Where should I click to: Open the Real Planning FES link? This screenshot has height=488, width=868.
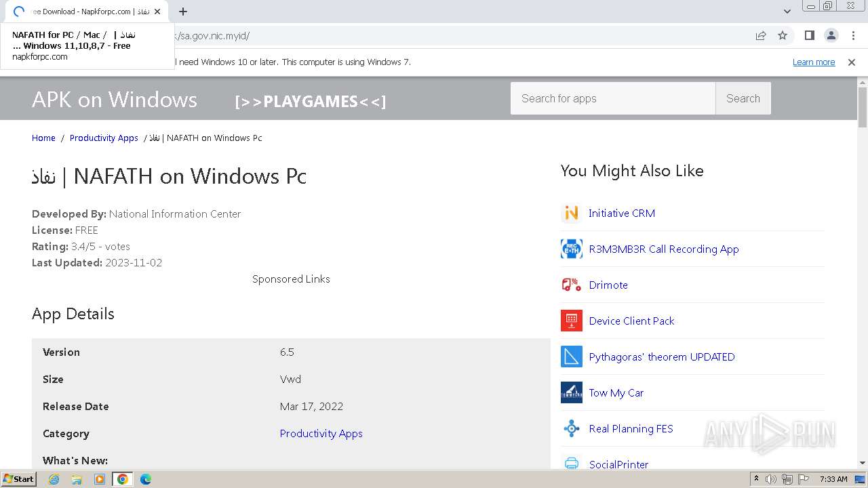631,428
